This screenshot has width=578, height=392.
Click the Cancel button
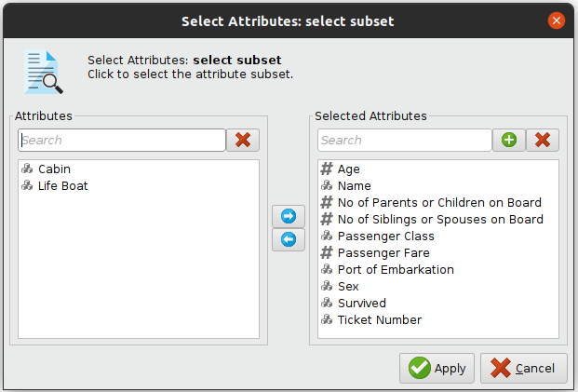coord(524,368)
